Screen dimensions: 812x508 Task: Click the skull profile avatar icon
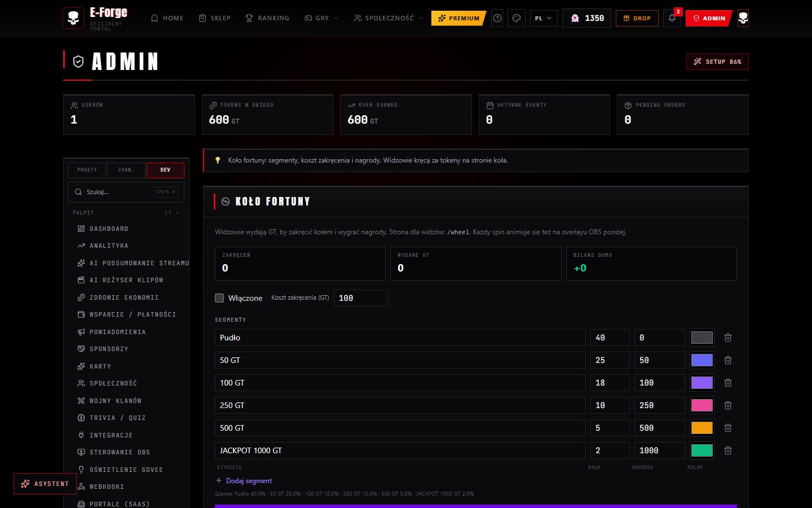tap(743, 18)
